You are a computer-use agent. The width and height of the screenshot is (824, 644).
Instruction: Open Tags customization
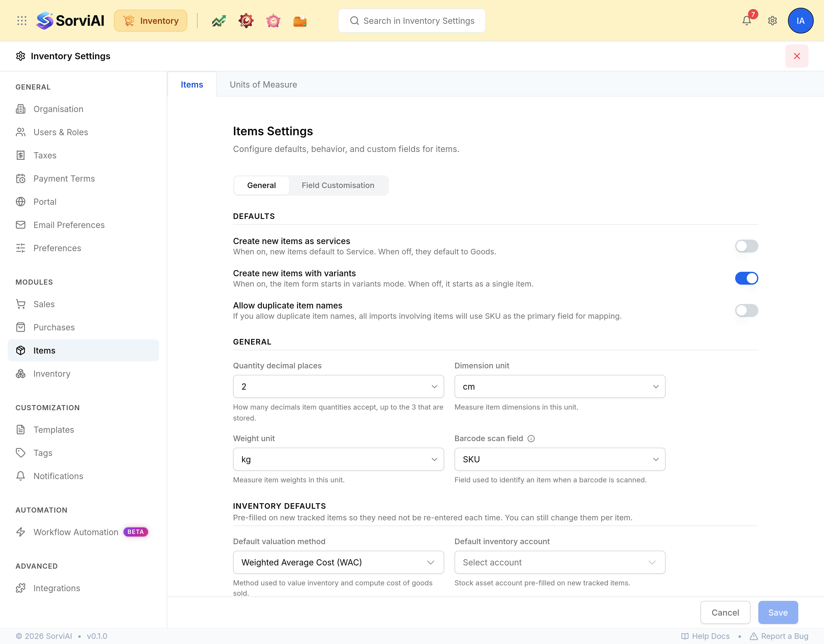click(83, 453)
